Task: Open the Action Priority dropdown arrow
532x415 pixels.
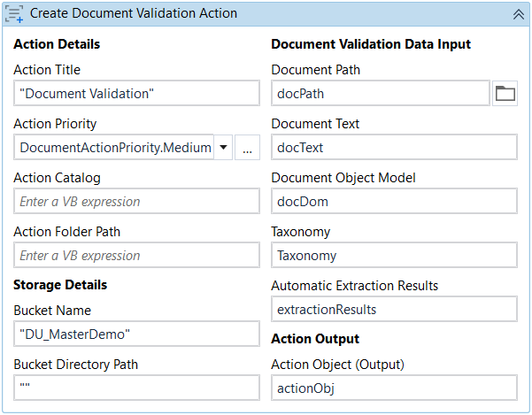Action: click(x=223, y=148)
